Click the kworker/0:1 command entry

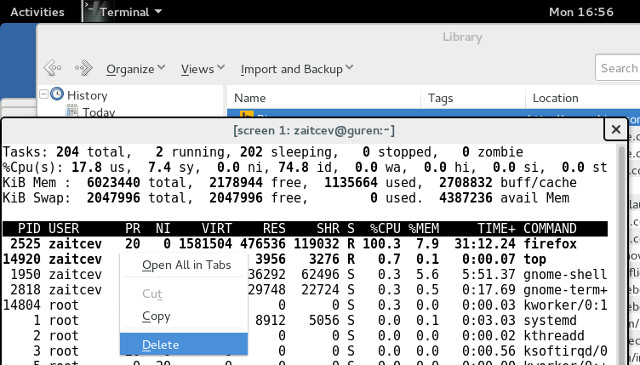(x=565, y=305)
